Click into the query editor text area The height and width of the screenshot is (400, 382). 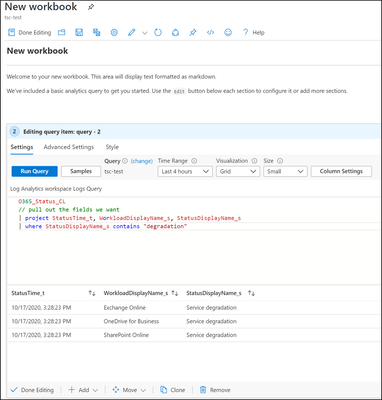point(193,240)
